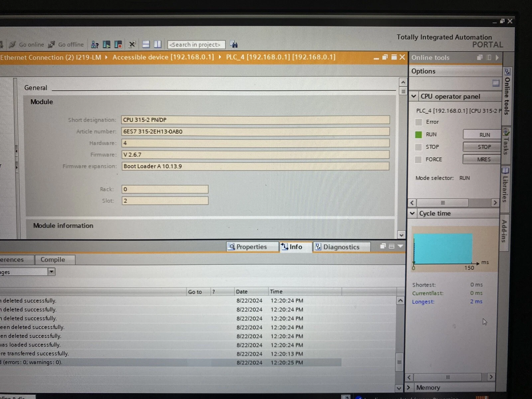Open the Compile tab
Image resolution: width=532 pixels, height=399 pixels.
coord(53,260)
